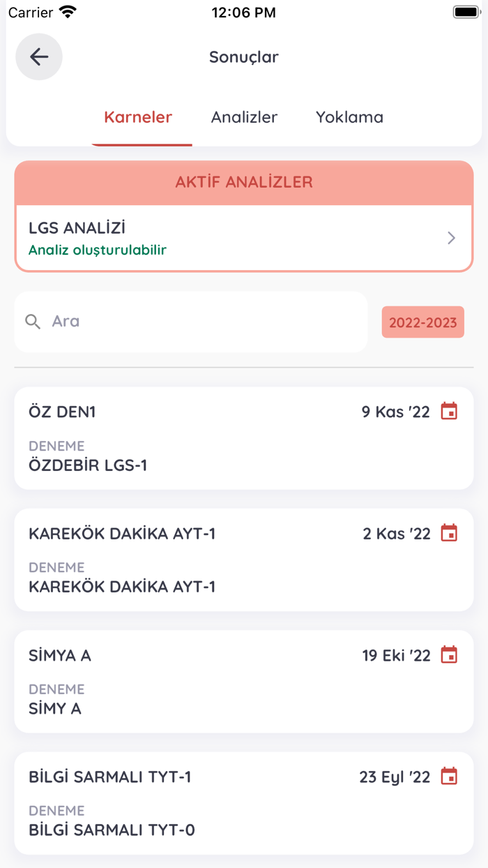
Task: Click the Wi-Fi icon in the status bar
Action: pyautogui.click(x=66, y=11)
